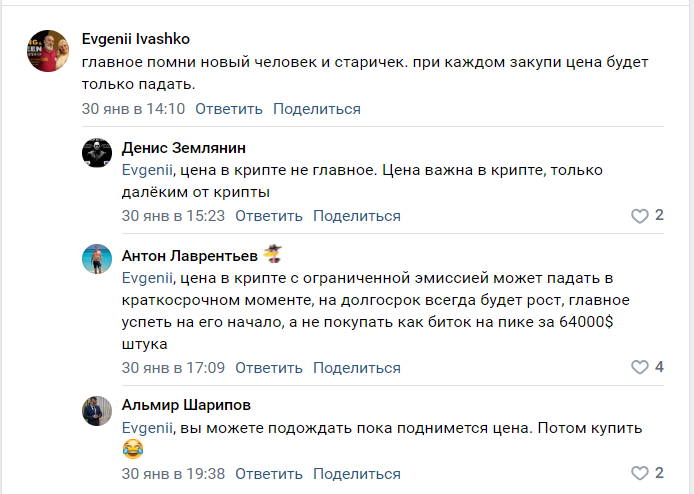Open timestamp 30 янв в 14:10
694x494 pixels.
click(133, 109)
